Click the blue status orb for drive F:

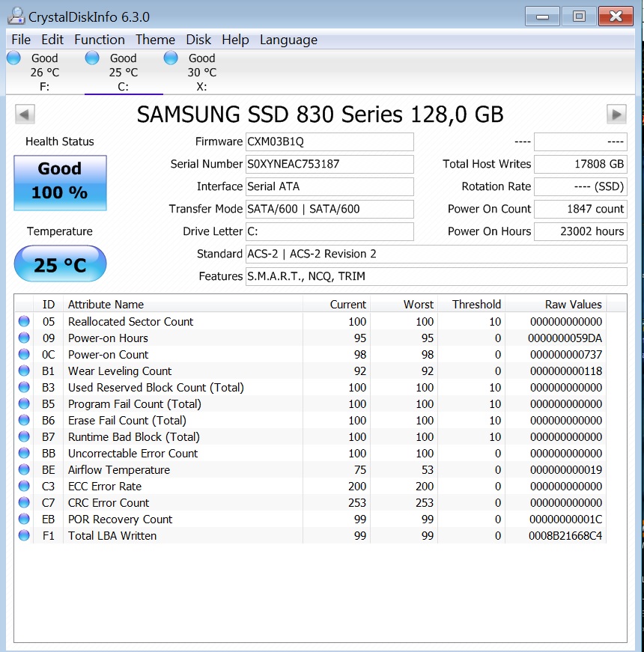pos(13,58)
